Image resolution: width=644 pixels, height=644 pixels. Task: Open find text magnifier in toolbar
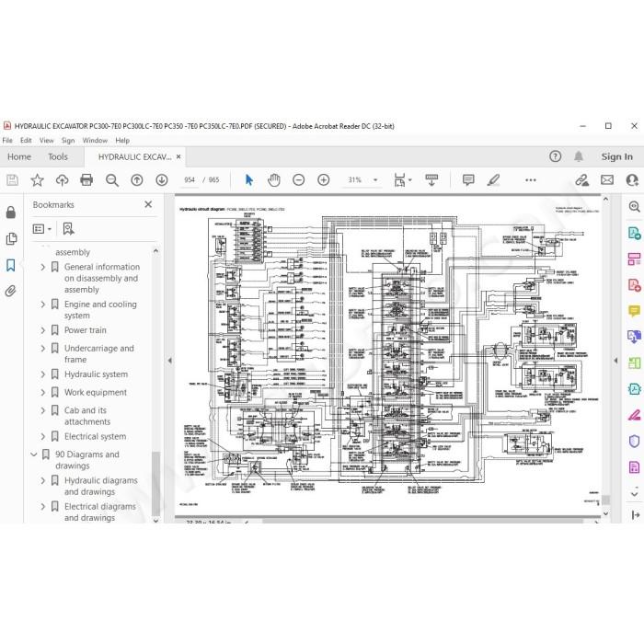[x=111, y=180]
